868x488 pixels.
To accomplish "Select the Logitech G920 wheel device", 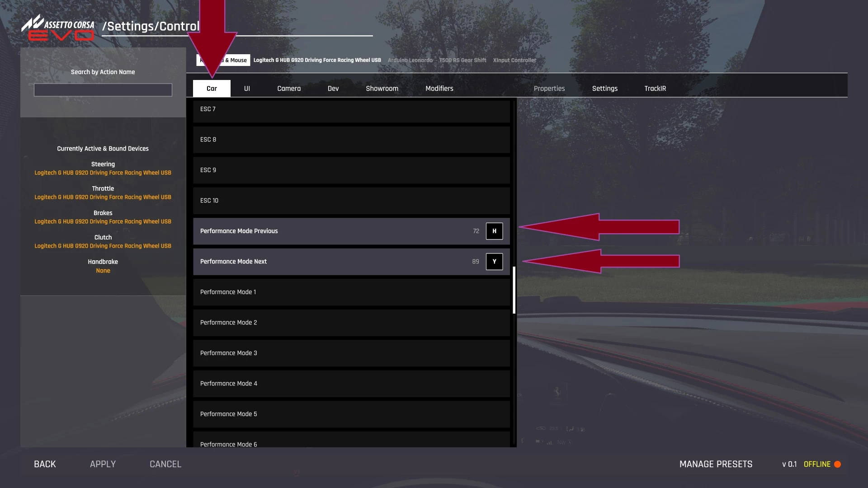I will pyautogui.click(x=317, y=60).
